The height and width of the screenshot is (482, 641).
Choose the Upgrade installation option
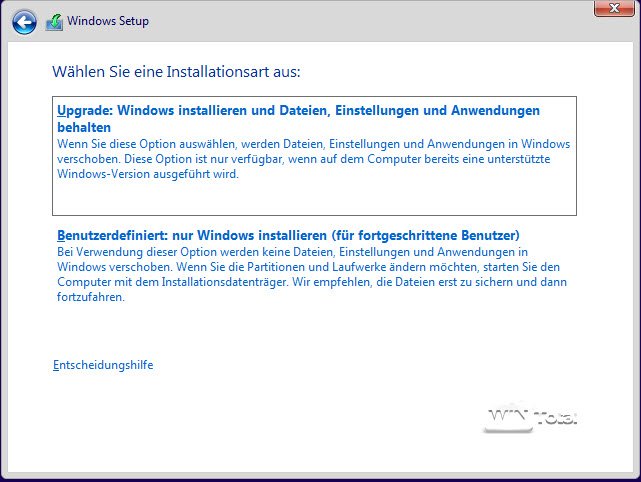[314, 156]
